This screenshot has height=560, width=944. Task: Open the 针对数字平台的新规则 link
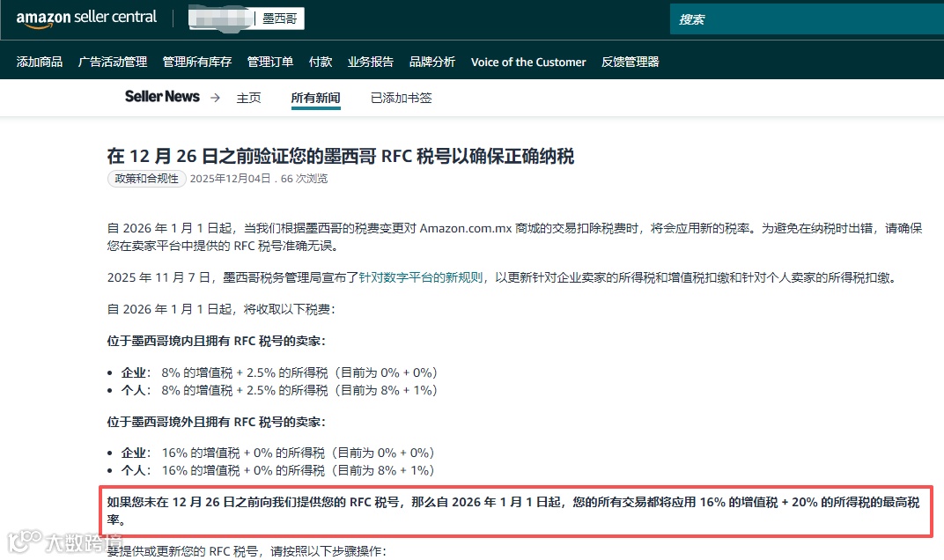[x=421, y=277]
